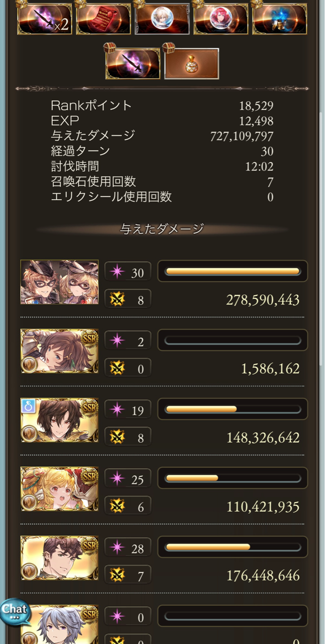Select the red-haired orb loot item
This screenshot has width=325, height=644.
coord(221,19)
